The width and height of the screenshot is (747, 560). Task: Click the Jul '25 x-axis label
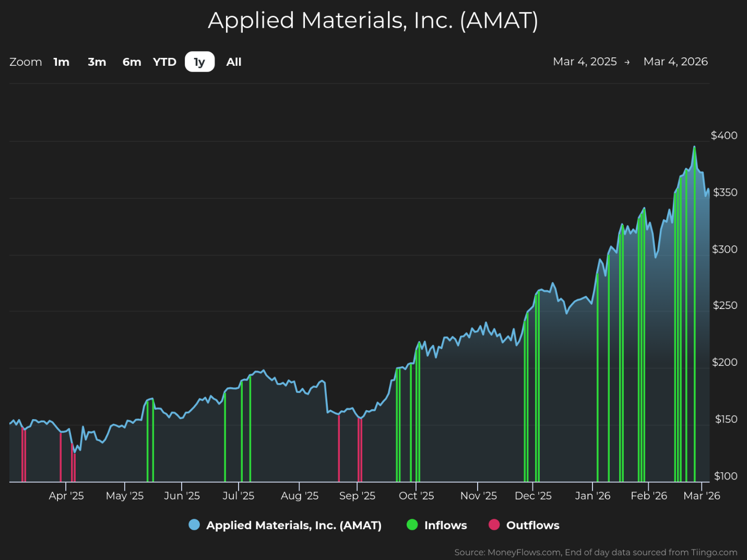(x=238, y=496)
